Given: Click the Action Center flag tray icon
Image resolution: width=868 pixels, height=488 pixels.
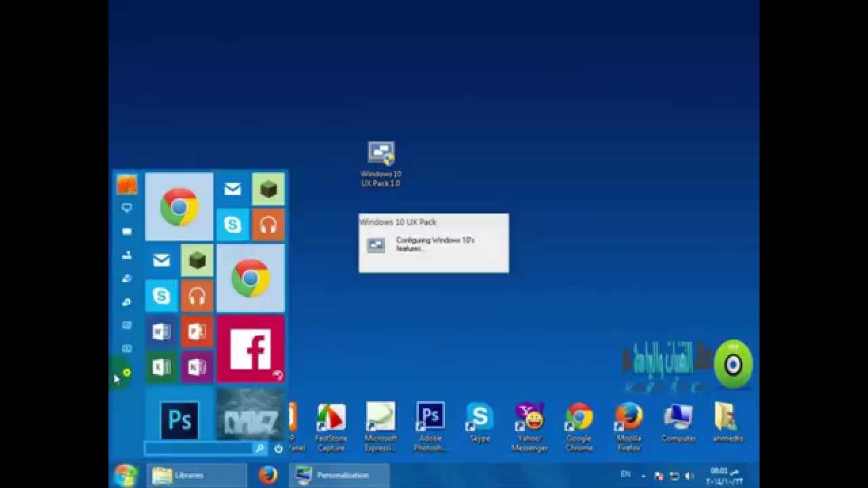Looking at the screenshot, I should pyautogui.click(x=659, y=476).
